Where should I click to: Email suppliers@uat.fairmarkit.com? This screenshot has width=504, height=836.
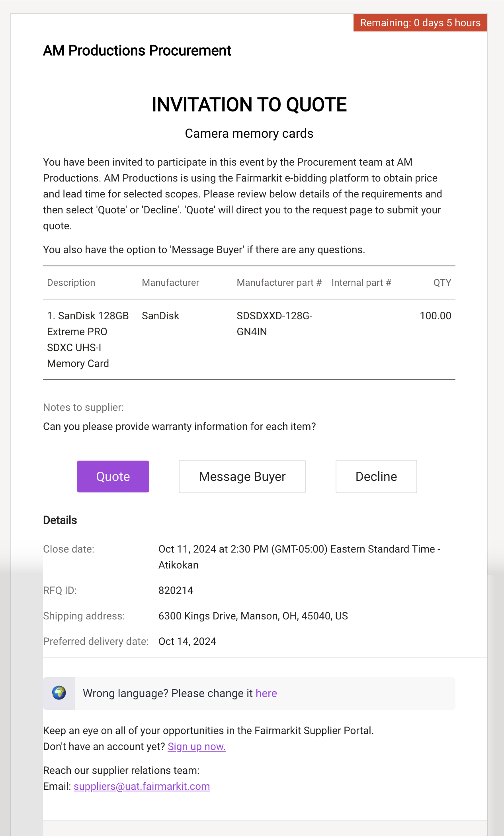point(142,786)
